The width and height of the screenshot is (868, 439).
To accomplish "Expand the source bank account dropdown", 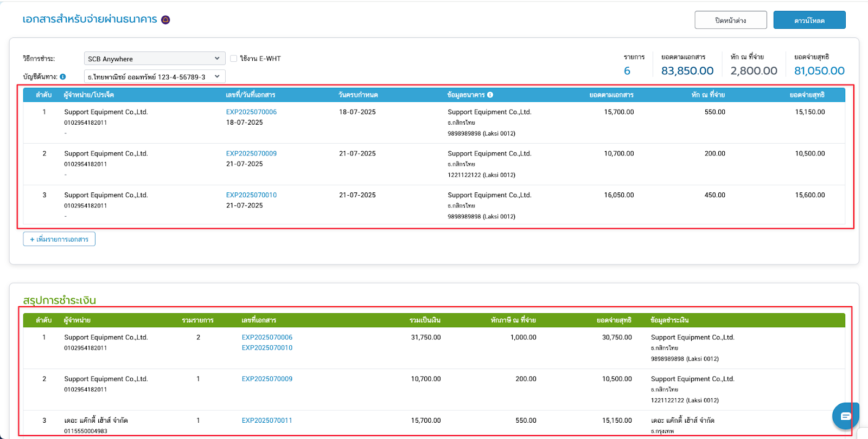I will 154,77.
